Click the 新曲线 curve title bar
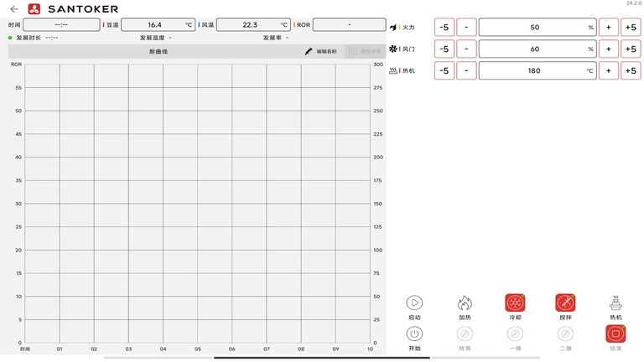This screenshot has width=644, height=362. 158,51
